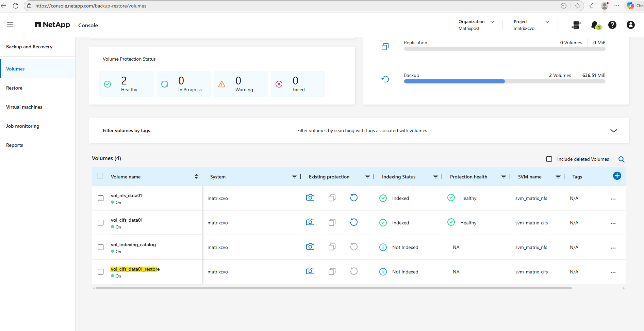Click the volumes search magnifier icon
This screenshot has width=644, height=331.
click(x=621, y=159)
